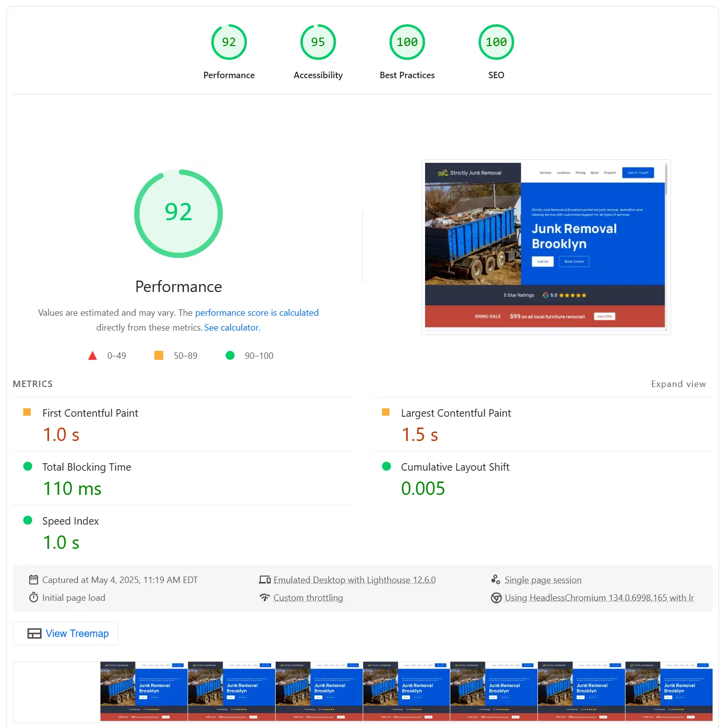The width and height of the screenshot is (721, 728).
Task: Click the Accessibility score gauge showing 95
Action: 318,42
